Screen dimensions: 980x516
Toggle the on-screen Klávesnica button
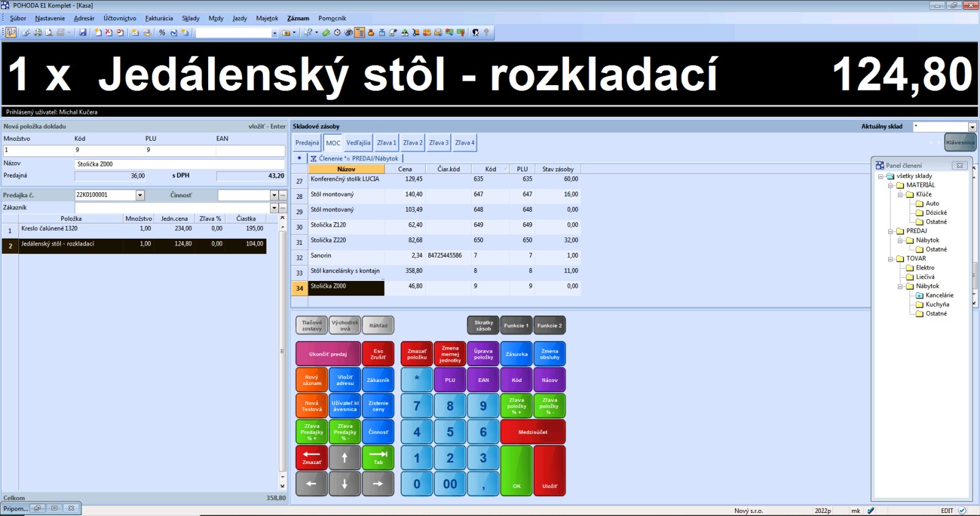[x=960, y=143]
